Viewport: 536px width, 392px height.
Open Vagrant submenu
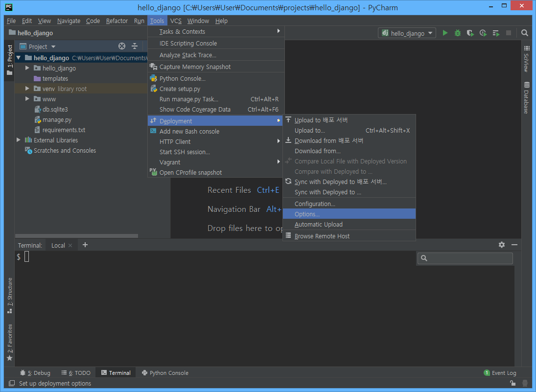pos(216,162)
